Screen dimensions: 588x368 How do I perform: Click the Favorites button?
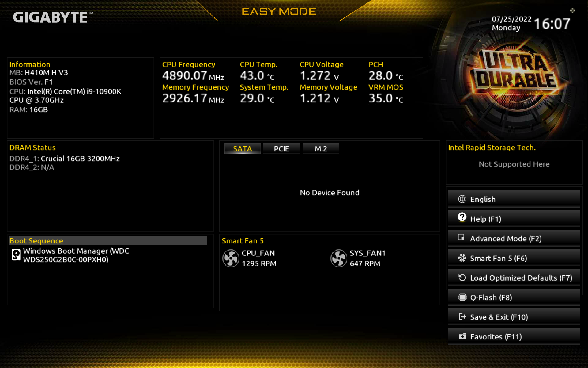pos(514,336)
